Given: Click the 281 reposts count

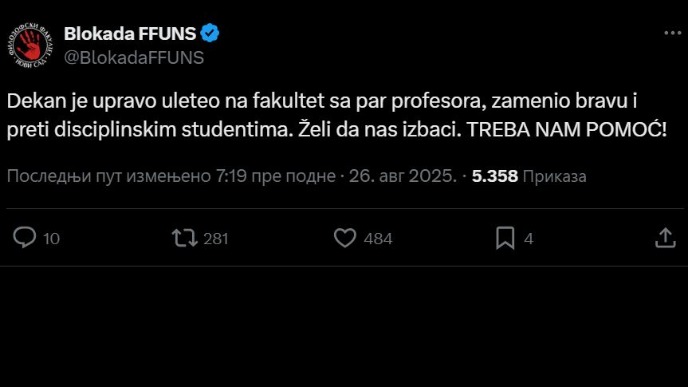Looking at the screenshot, I should coord(216,239).
